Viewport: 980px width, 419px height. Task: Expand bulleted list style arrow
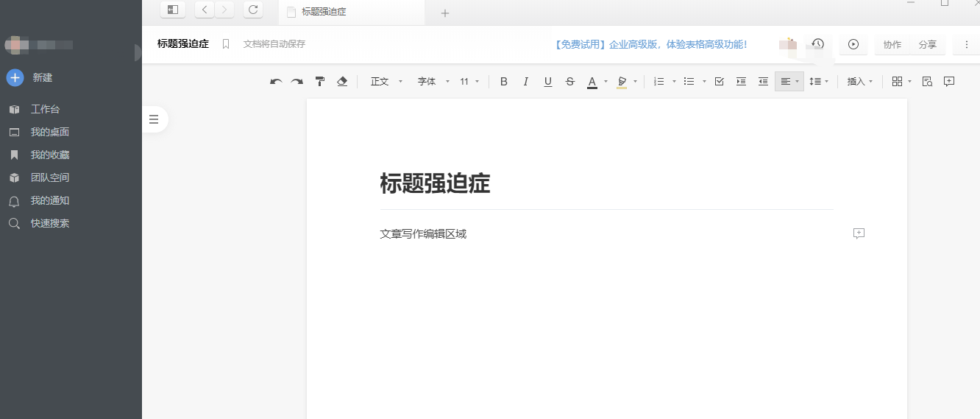pyautogui.click(x=704, y=82)
